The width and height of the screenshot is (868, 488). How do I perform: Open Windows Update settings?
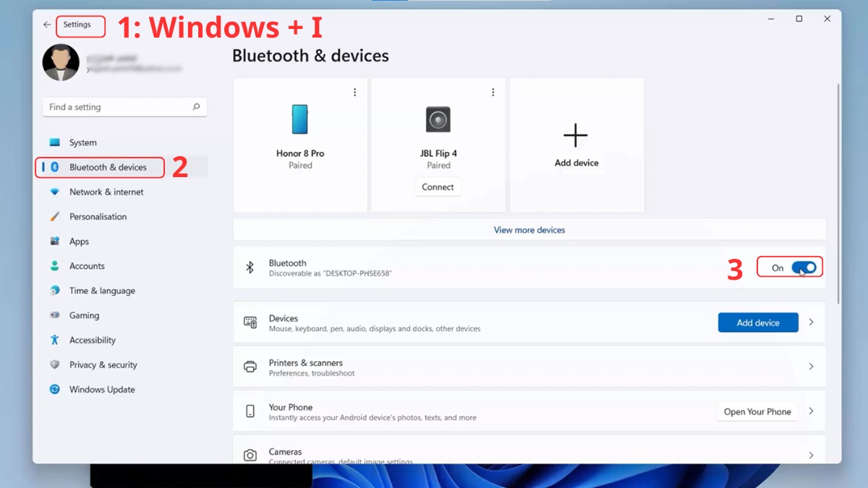101,389
